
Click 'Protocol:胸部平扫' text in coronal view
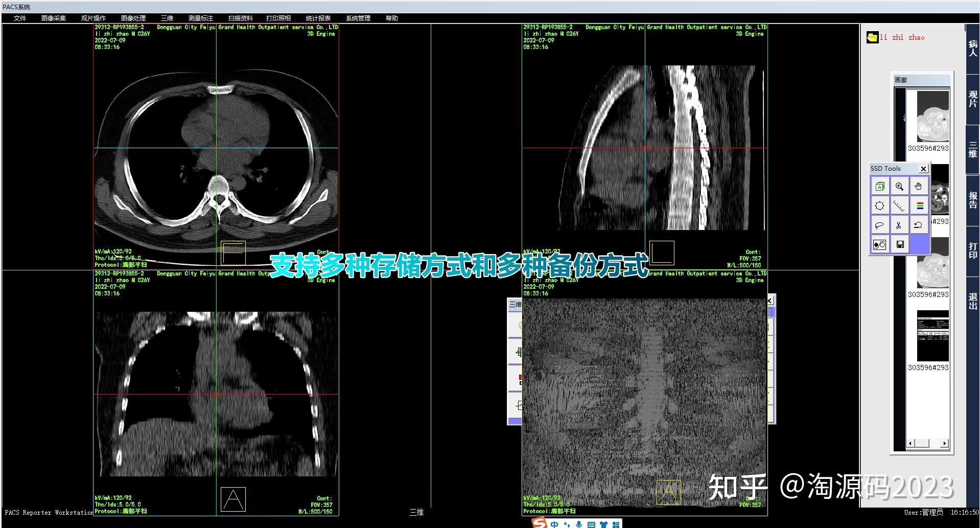[121, 511]
